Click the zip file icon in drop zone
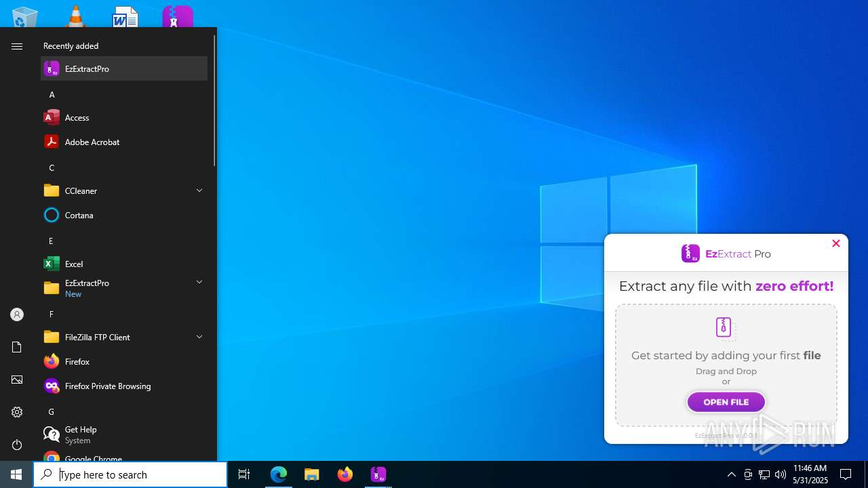Screen dimensions: 868x488 [x=725, y=327]
